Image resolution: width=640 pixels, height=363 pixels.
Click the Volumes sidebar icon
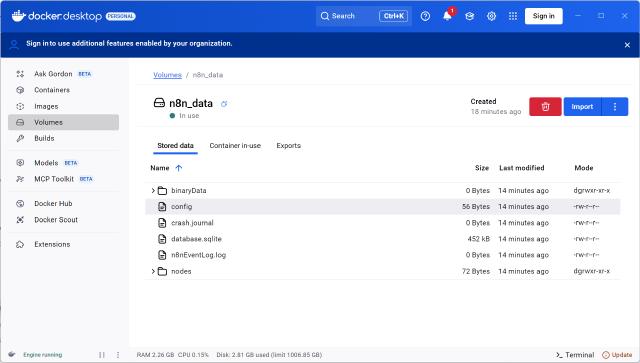point(20,122)
